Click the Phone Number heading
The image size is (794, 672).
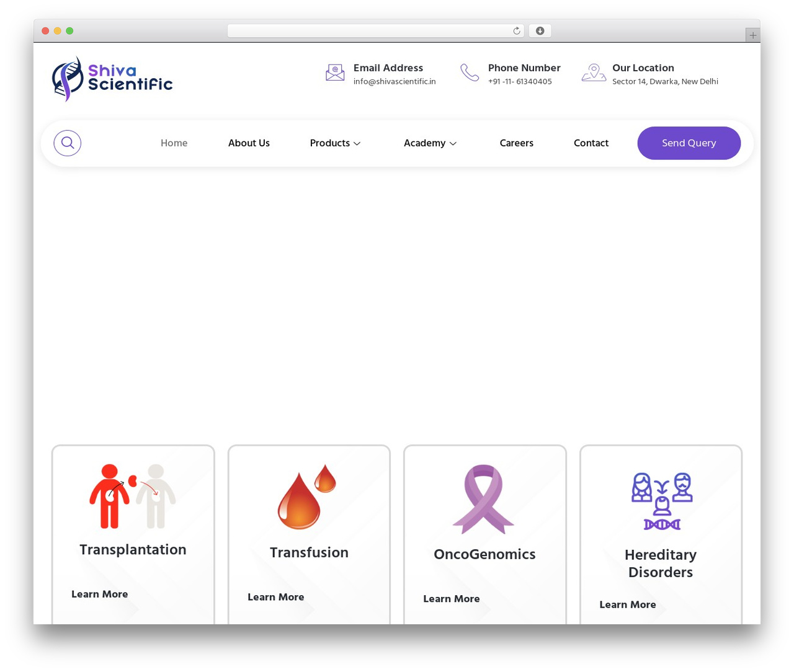coord(524,68)
